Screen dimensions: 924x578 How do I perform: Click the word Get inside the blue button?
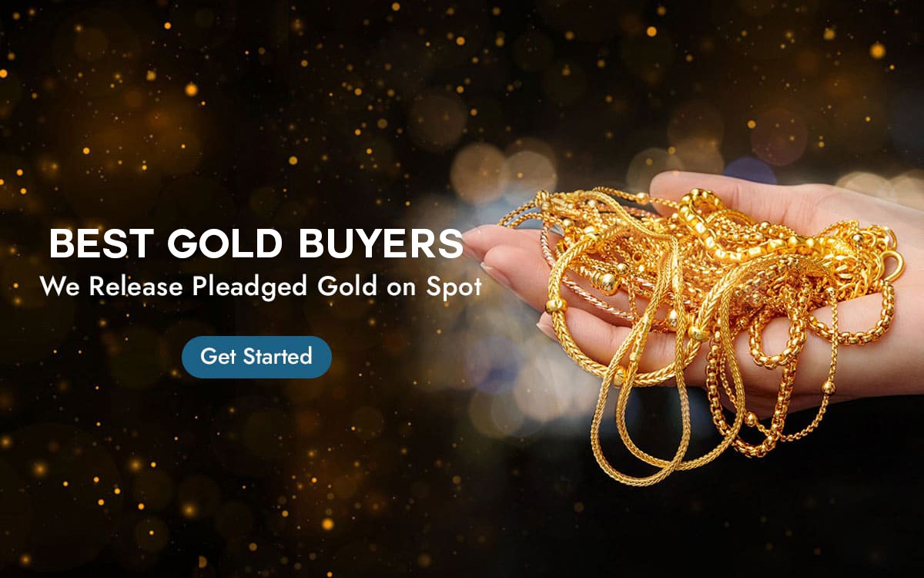(x=219, y=357)
